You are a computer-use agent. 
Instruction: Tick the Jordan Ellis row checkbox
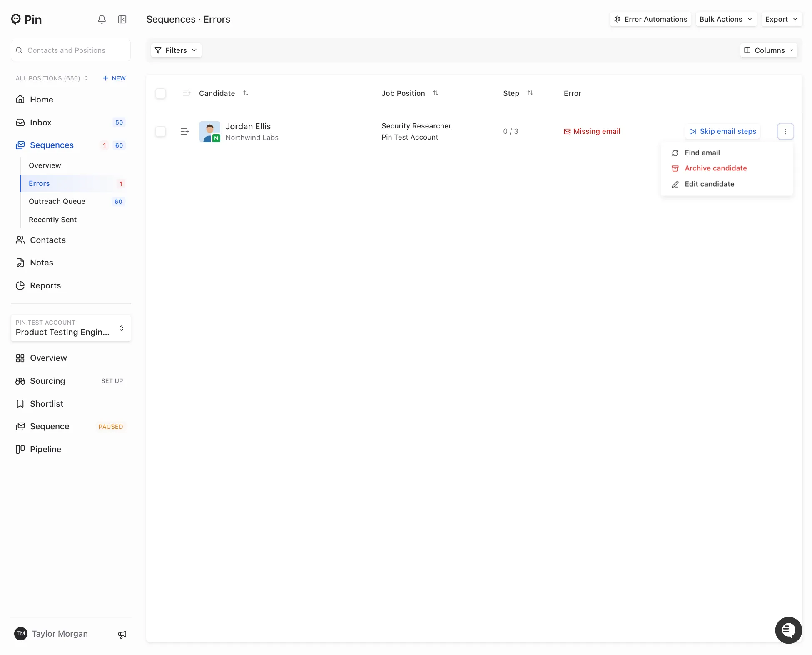pyautogui.click(x=160, y=131)
